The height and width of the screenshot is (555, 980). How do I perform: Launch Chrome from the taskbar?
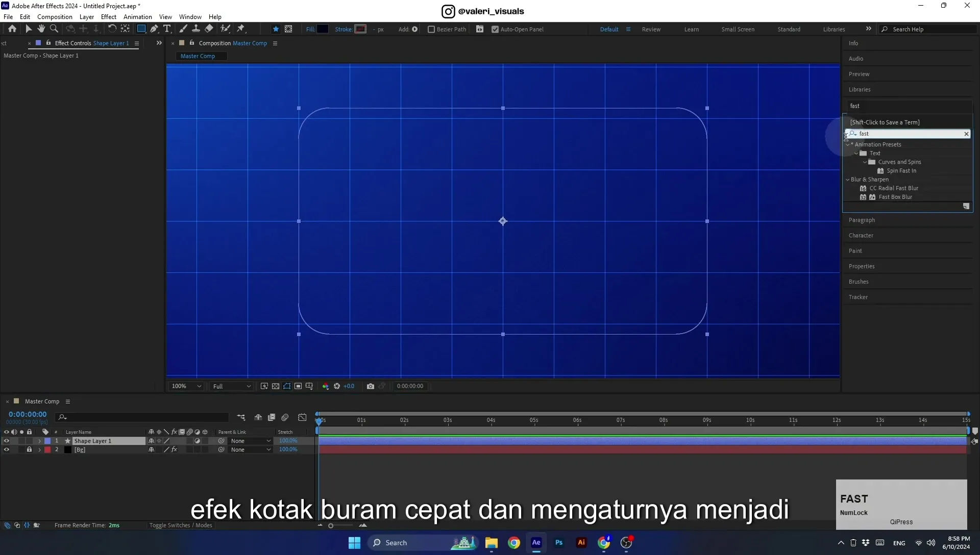[514, 543]
